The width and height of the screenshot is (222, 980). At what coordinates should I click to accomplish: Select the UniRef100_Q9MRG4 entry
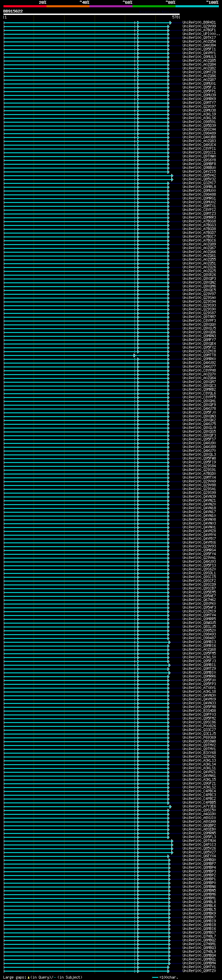tap(199, 550)
